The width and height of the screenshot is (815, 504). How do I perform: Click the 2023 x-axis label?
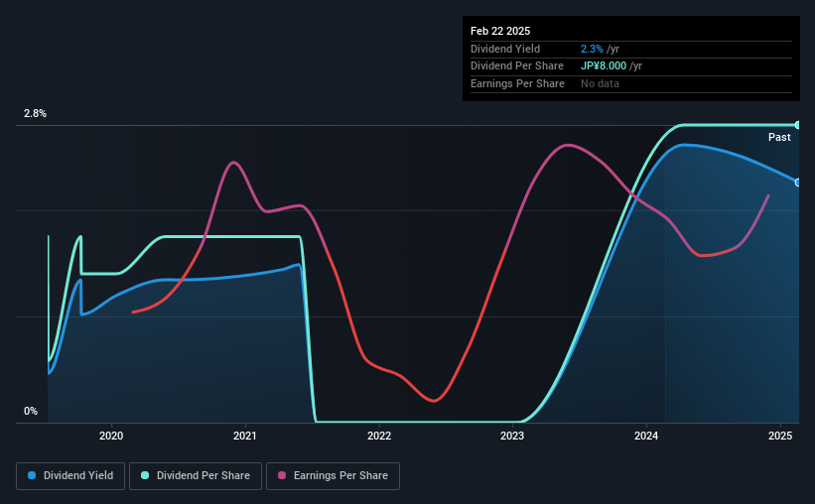[512, 436]
